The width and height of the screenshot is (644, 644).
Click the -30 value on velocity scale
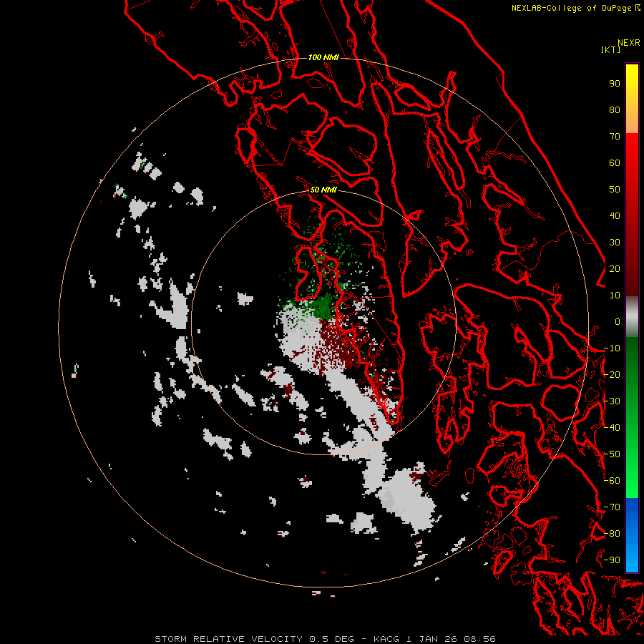pos(612,401)
